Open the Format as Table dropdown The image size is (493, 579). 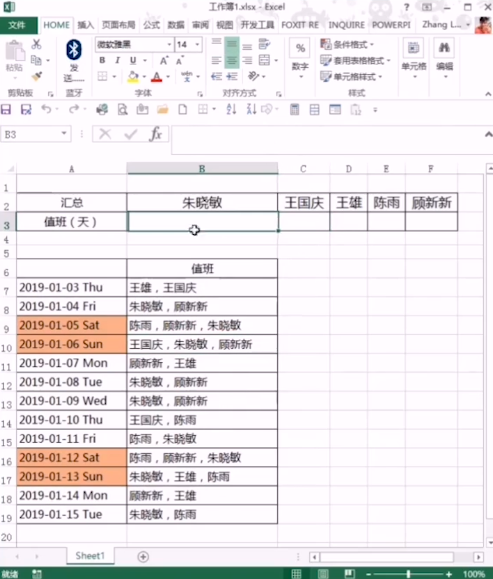[355, 61]
